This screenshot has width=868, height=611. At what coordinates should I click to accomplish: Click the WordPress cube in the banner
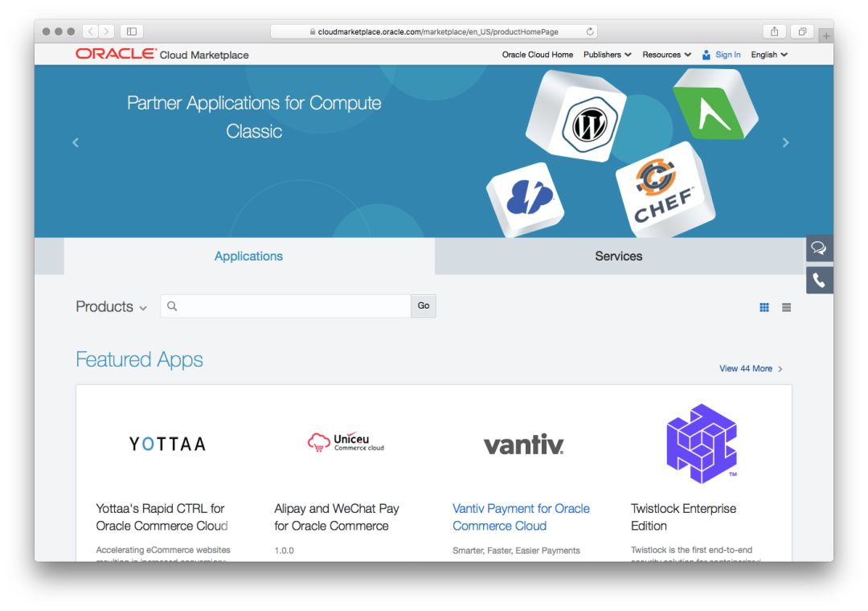pyautogui.click(x=576, y=117)
